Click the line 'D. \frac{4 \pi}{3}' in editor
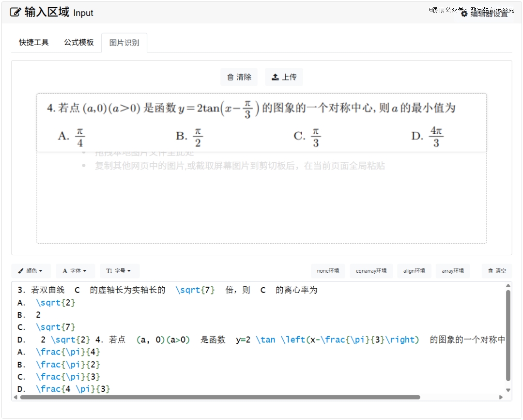This screenshot has width=523, height=420. (64, 389)
